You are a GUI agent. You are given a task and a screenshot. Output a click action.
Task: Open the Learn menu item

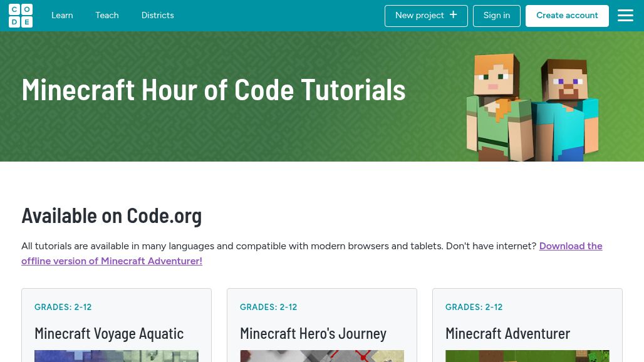point(62,16)
